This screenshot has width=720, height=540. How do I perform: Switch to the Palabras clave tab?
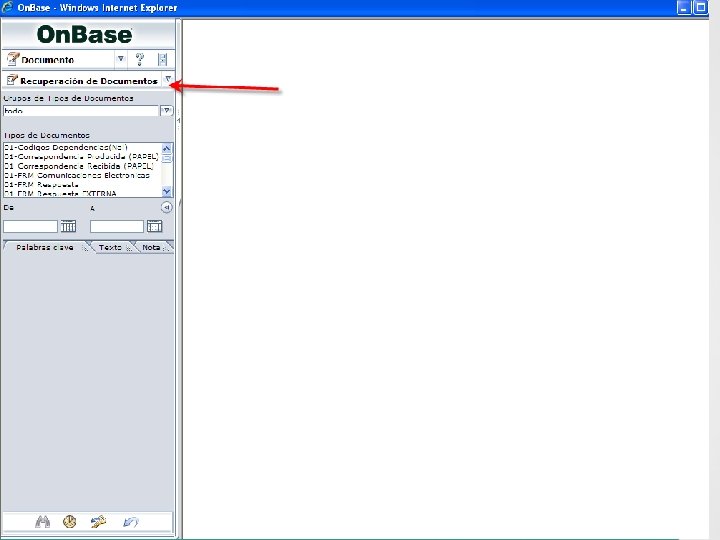click(x=45, y=247)
